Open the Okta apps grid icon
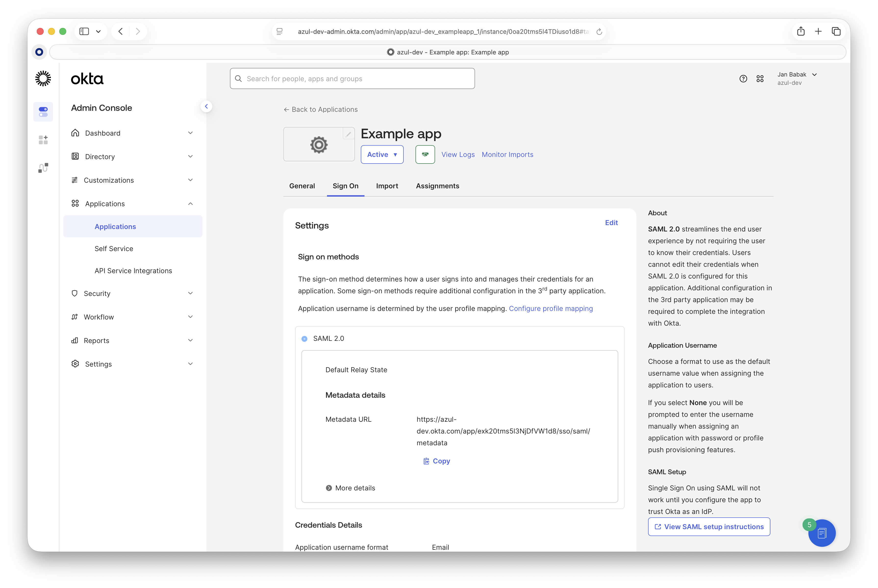The height and width of the screenshot is (588, 878). 760,79
